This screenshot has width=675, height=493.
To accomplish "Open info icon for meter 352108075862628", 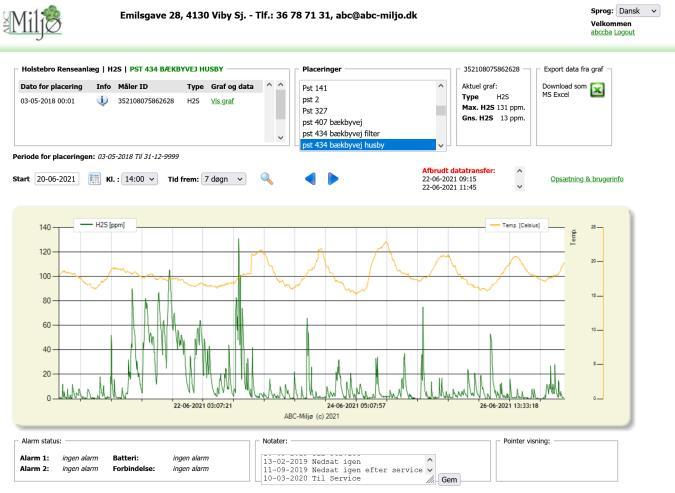I will (x=102, y=101).
